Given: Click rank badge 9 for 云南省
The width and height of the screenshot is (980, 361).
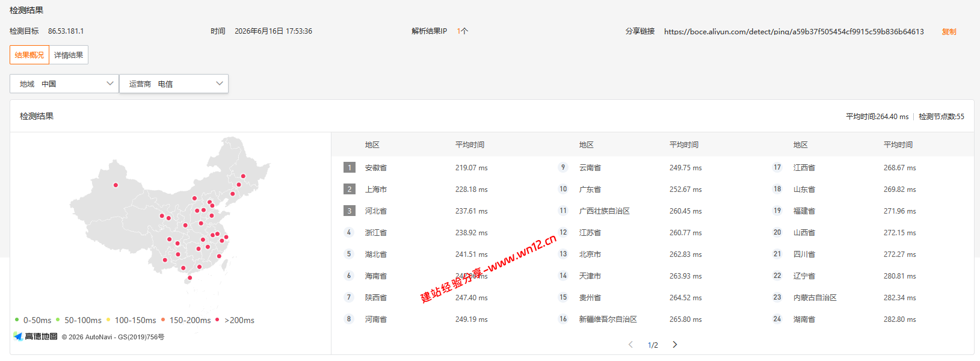Looking at the screenshot, I should (x=563, y=167).
